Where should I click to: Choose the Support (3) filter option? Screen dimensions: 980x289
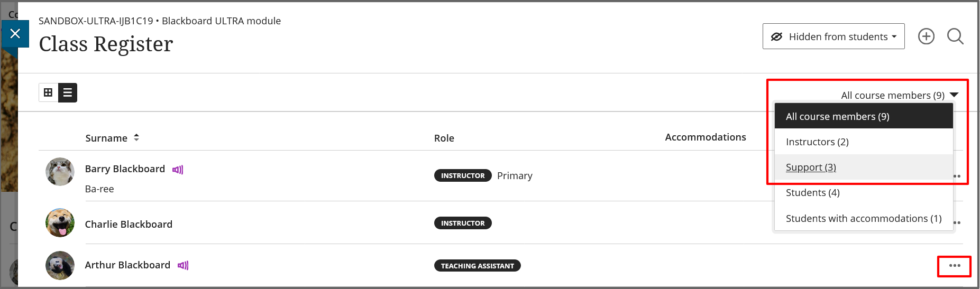click(x=811, y=167)
